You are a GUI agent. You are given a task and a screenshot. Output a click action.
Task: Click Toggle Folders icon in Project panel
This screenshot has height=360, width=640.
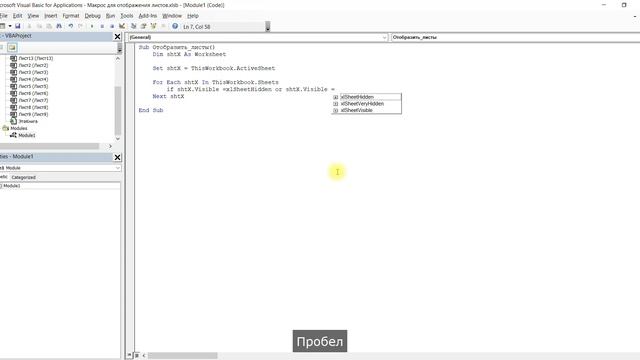[12, 47]
